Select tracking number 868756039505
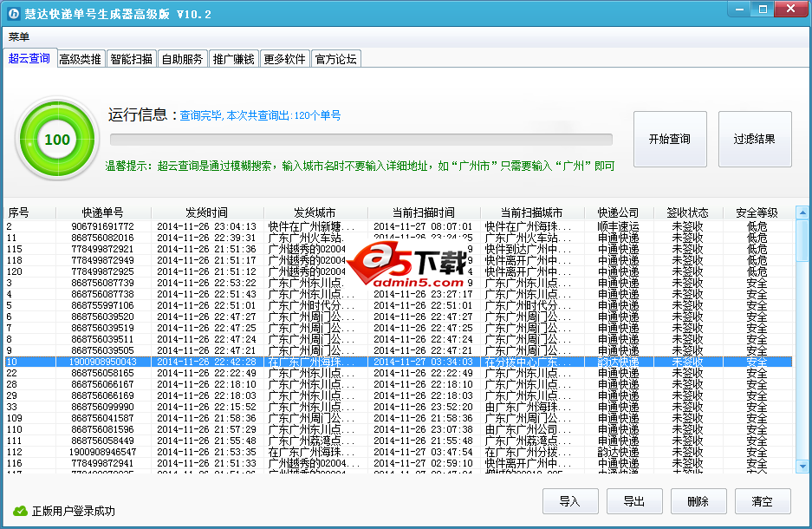 pos(102,350)
